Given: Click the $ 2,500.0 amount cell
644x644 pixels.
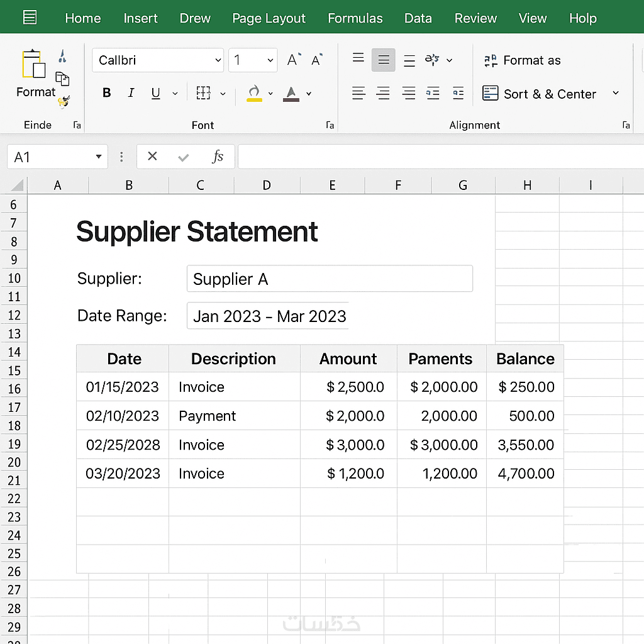Looking at the screenshot, I should (348, 387).
